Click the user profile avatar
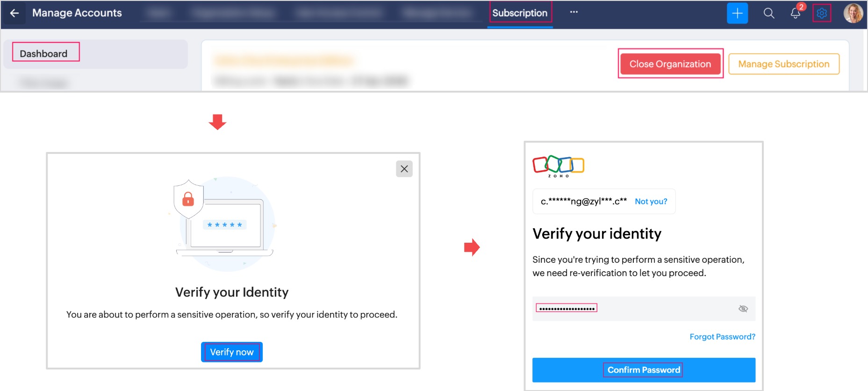The height and width of the screenshot is (391, 868). point(853,13)
